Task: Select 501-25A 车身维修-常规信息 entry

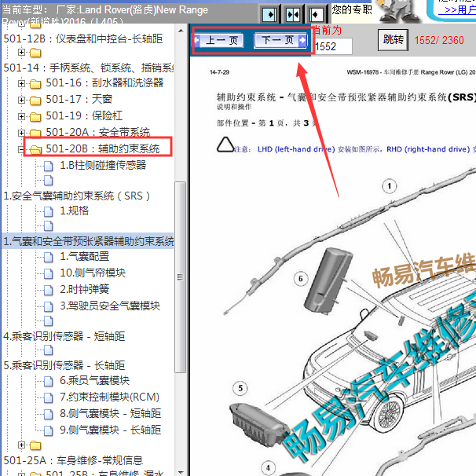Action: tap(73, 460)
